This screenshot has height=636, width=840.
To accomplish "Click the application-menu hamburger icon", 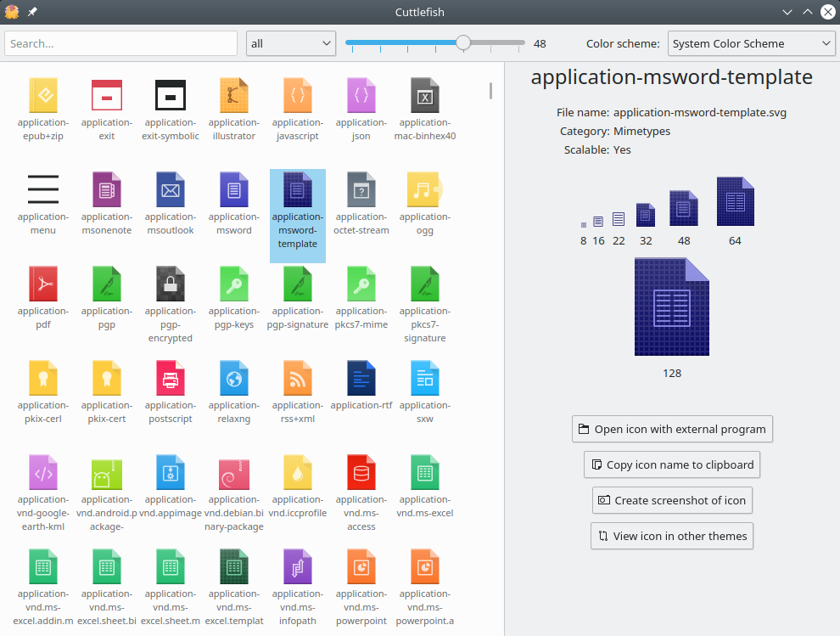I will [x=43, y=190].
